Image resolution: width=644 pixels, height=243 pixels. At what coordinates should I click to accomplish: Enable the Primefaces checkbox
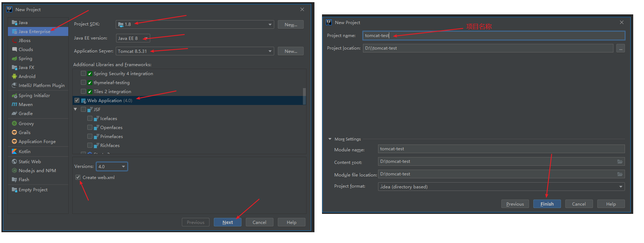[x=90, y=136]
